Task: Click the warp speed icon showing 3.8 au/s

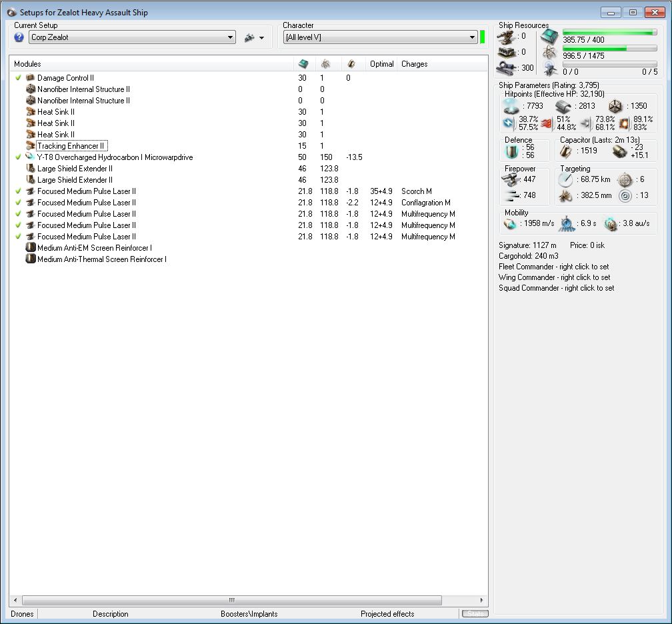Action: [x=610, y=224]
